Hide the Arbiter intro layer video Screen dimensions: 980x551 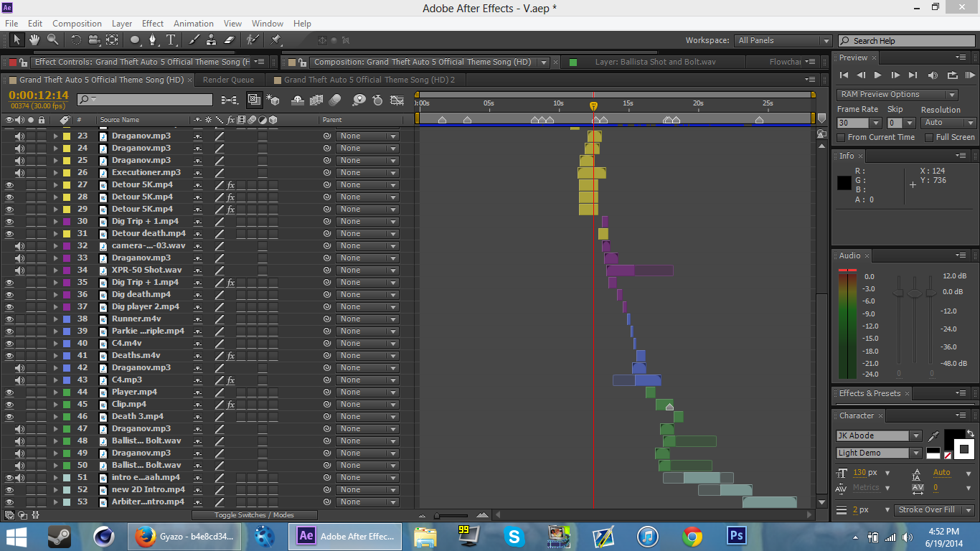pyautogui.click(x=10, y=501)
